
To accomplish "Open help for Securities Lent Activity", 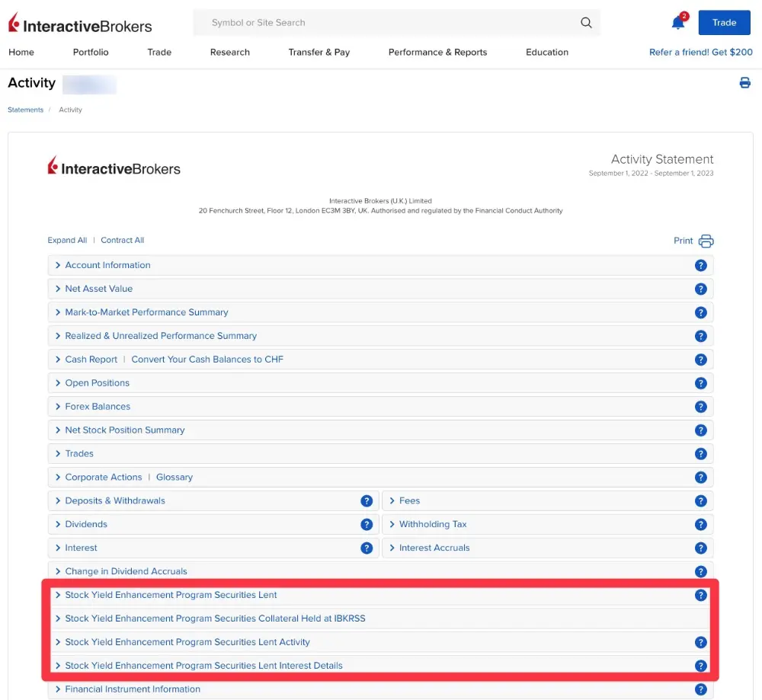I will click(x=700, y=642).
